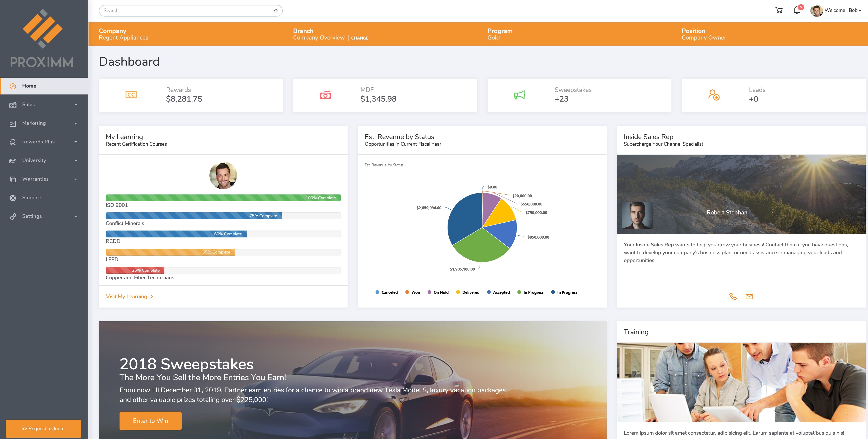Click the Enter to Win button

(x=150, y=420)
